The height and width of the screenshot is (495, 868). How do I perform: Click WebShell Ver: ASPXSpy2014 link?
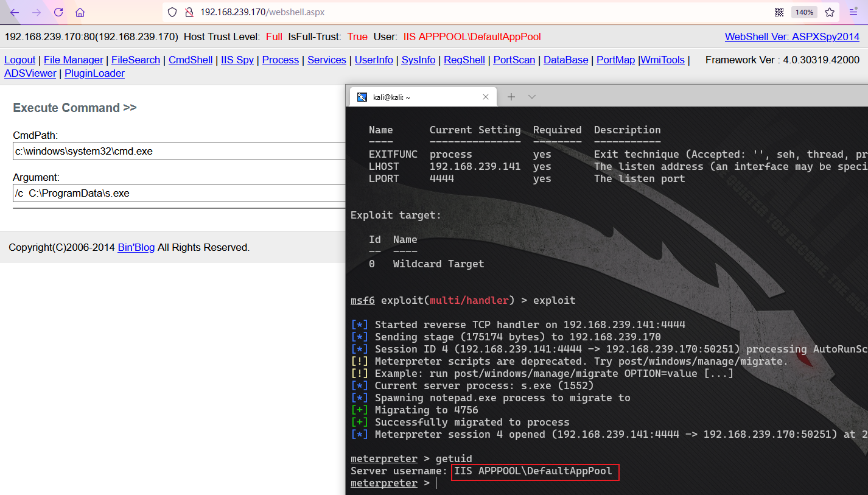tap(793, 37)
